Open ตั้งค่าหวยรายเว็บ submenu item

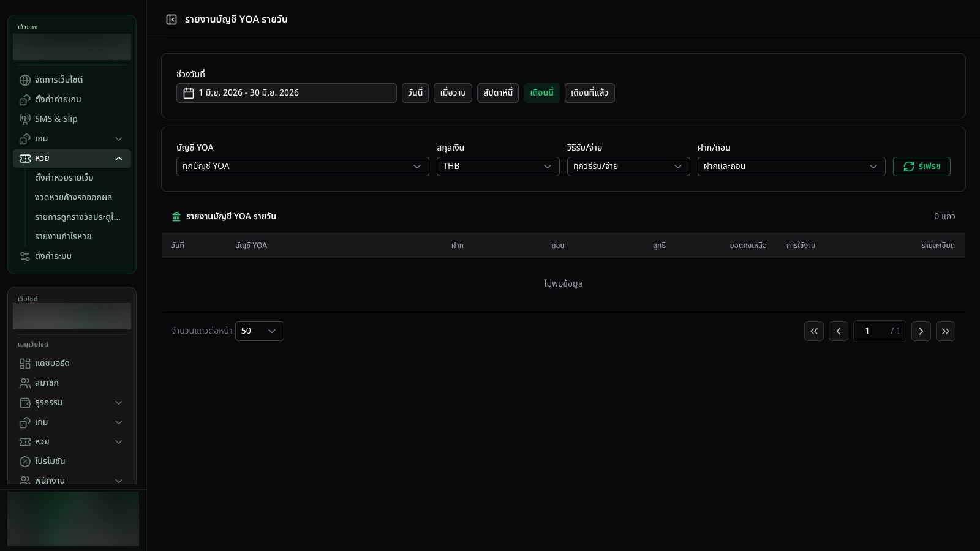[64, 178]
